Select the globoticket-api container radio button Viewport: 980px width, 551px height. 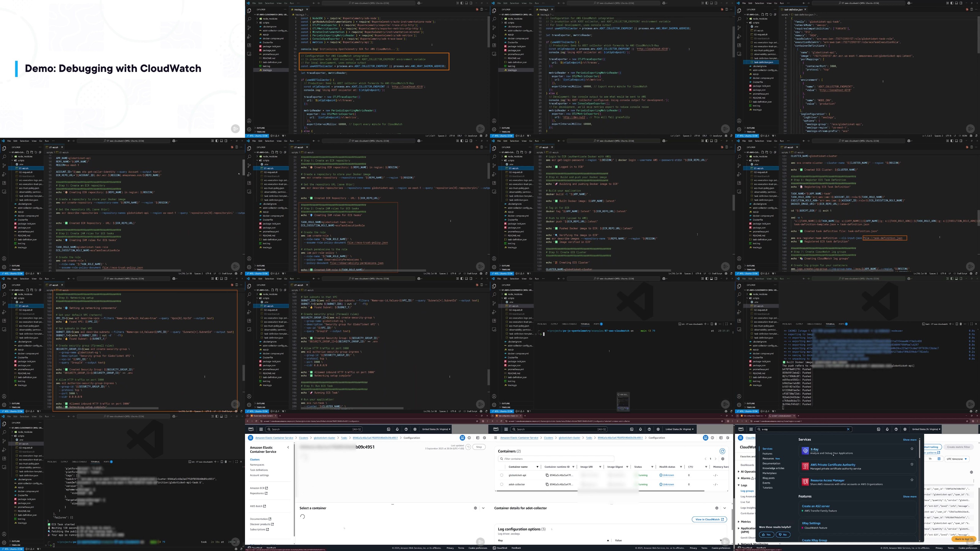point(501,475)
